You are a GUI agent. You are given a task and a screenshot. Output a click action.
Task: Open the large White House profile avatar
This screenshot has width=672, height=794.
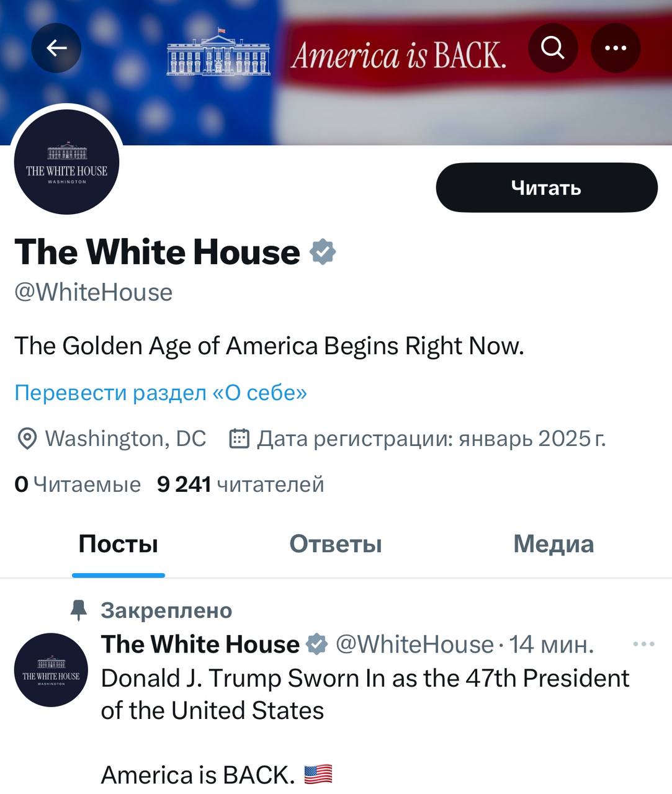click(x=66, y=163)
